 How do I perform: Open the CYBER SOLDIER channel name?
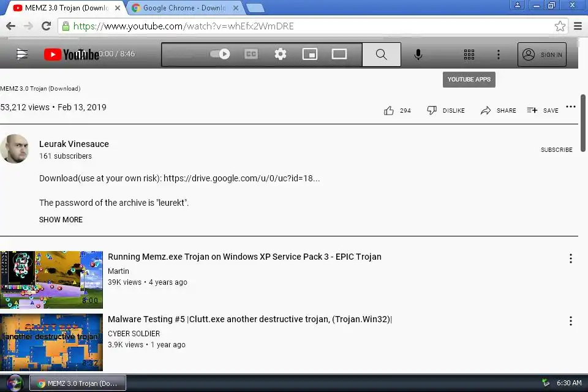[134, 333]
